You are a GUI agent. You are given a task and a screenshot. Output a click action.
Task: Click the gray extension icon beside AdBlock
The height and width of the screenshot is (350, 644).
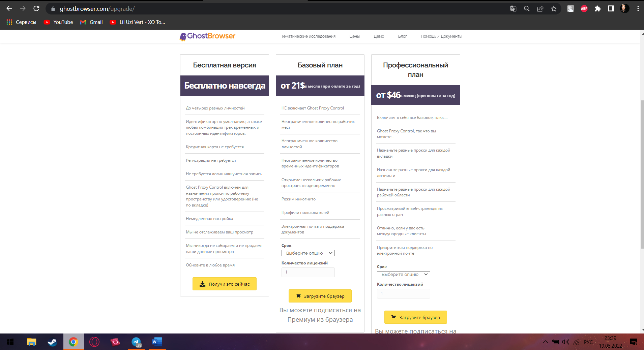tap(570, 9)
